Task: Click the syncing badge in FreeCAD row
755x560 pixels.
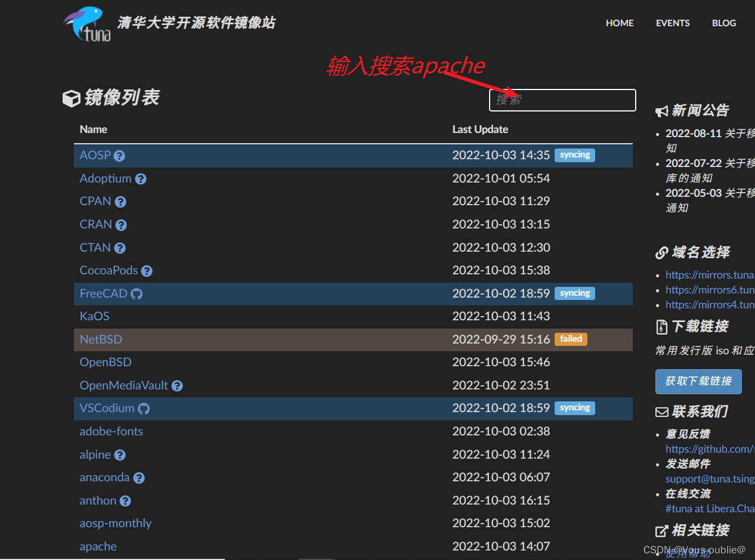Action: click(575, 293)
